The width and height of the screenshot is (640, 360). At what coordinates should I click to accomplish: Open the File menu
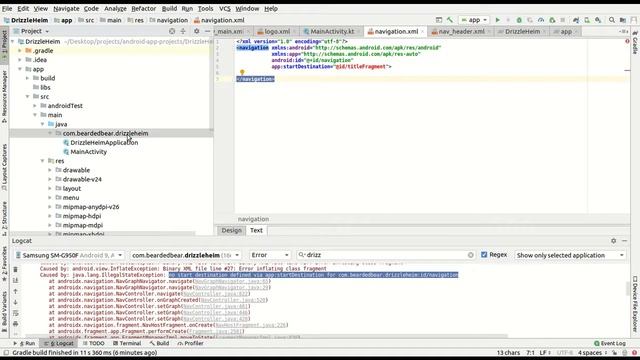click(x=7, y=8)
